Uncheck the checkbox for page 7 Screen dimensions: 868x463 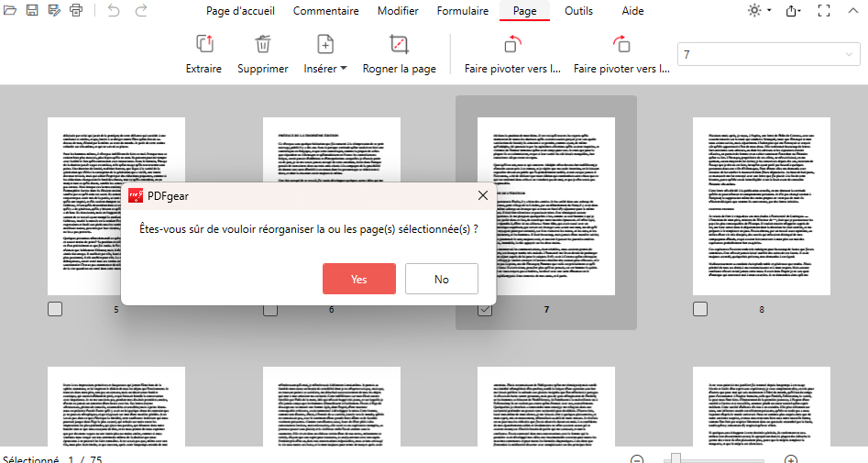click(484, 310)
